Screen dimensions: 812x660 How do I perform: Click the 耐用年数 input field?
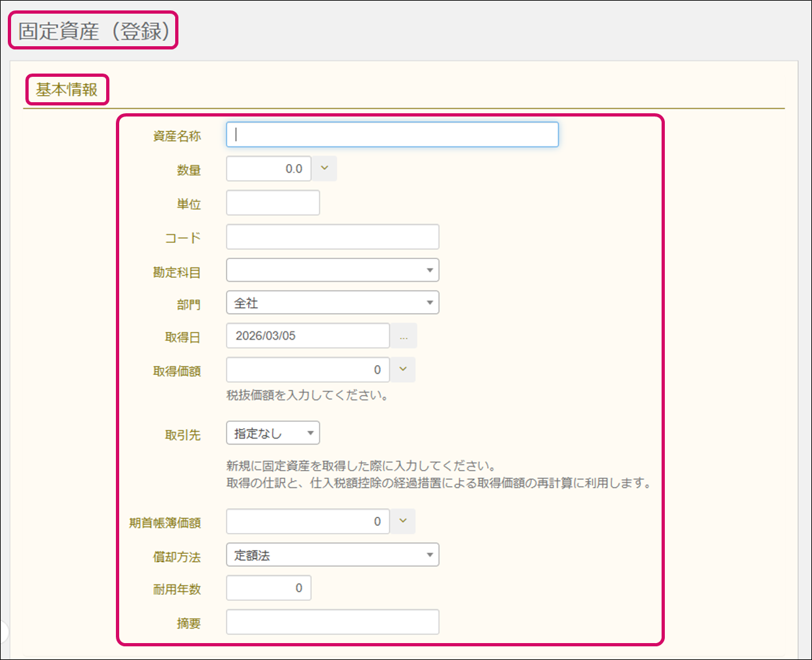click(x=268, y=588)
